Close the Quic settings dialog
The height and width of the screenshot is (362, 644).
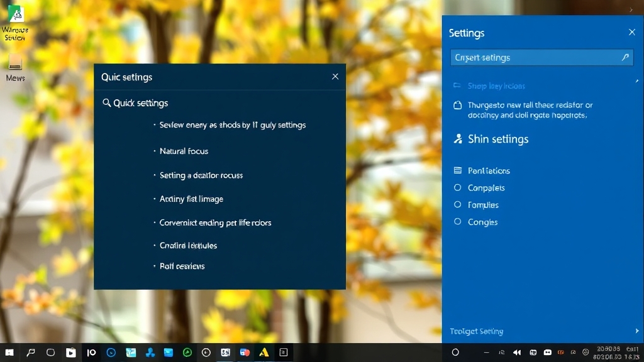335,77
